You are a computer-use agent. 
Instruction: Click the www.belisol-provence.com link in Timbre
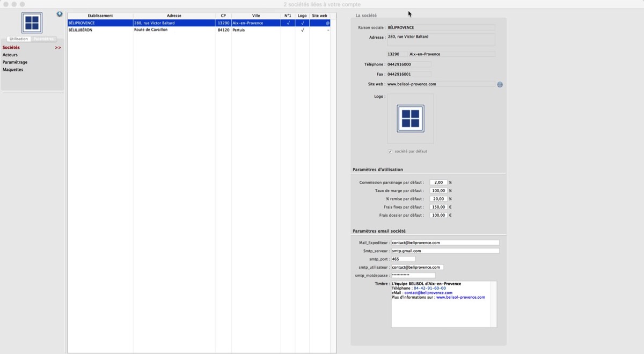pyautogui.click(x=460, y=297)
